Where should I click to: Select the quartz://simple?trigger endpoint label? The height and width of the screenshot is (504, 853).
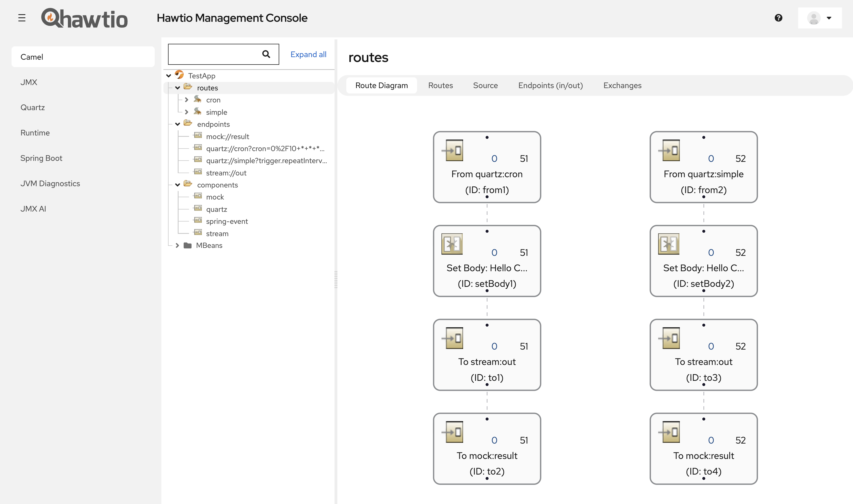point(267,161)
